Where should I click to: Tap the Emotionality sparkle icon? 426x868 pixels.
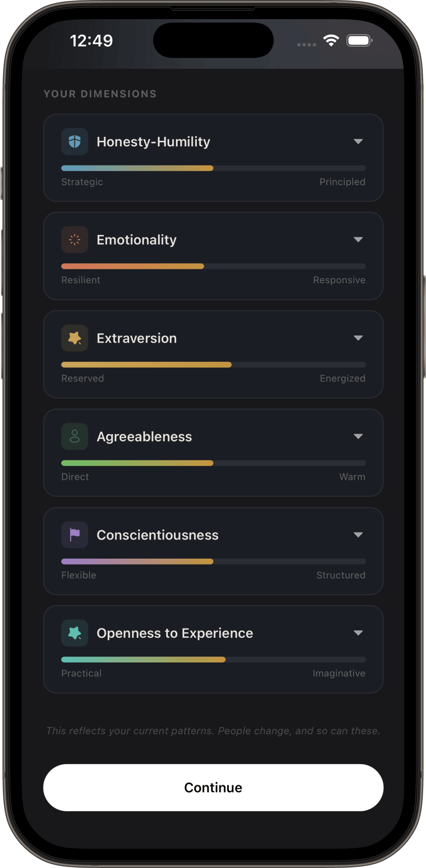[x=75, y=240]
